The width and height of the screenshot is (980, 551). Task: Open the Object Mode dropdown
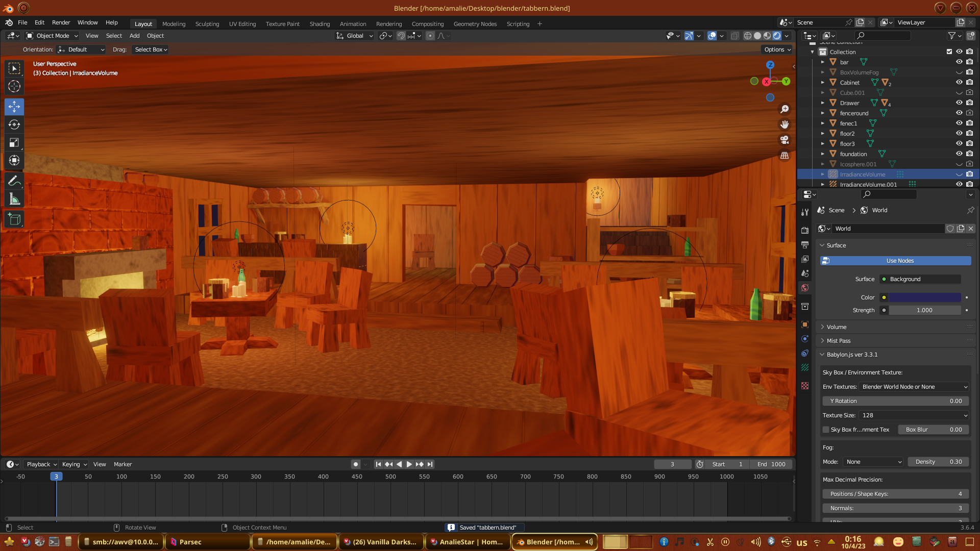click(52, 36)
